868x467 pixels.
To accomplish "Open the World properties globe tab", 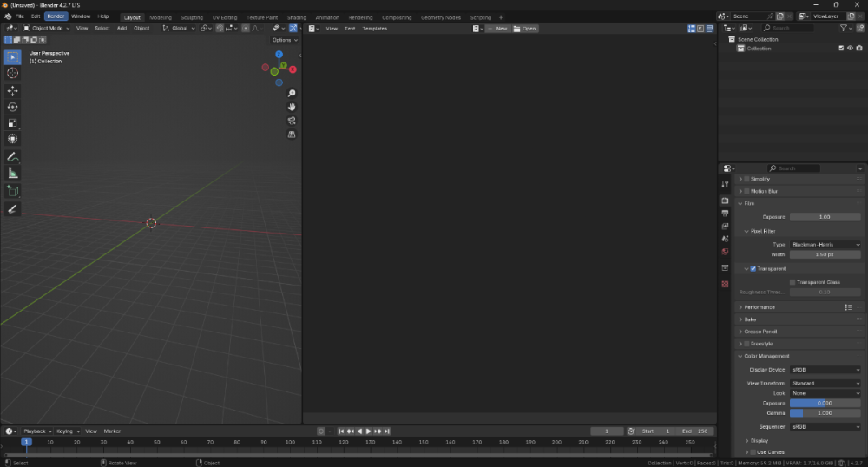I will coord(725,251).
